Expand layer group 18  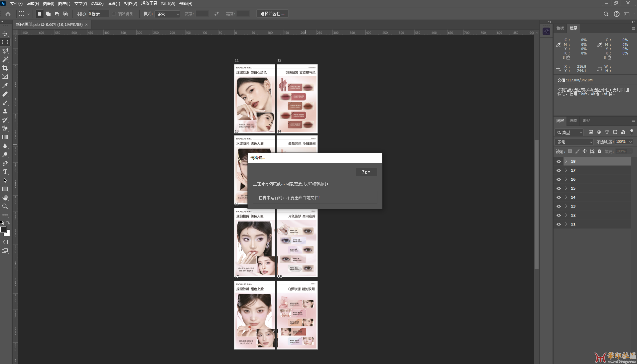click(566, 161)
